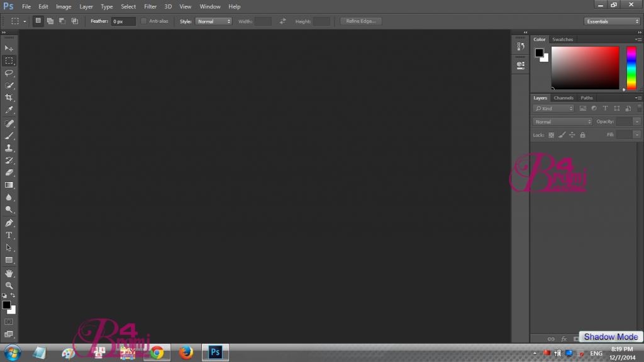Select the Eyedropper tool

click(9, 110)
